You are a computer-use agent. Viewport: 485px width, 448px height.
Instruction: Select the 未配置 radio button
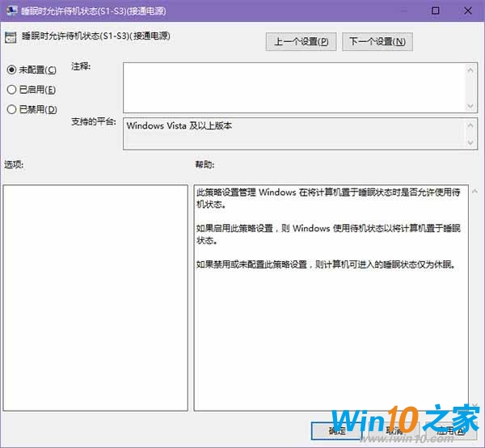[x=12, y=70]
